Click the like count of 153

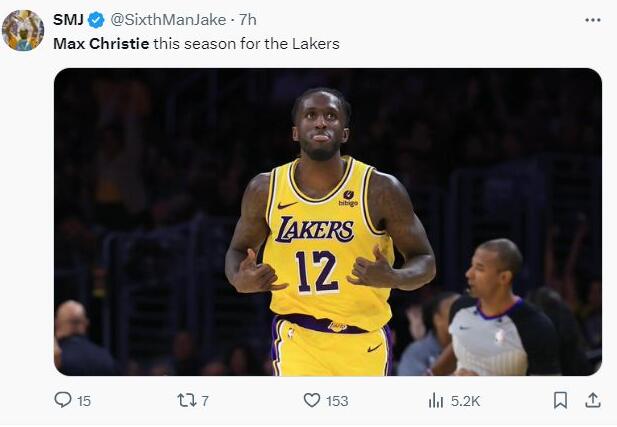337,401
